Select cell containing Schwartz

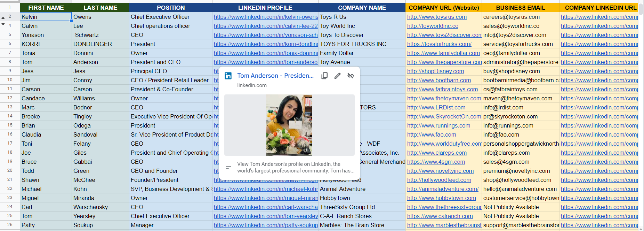[x=100, y=35]
